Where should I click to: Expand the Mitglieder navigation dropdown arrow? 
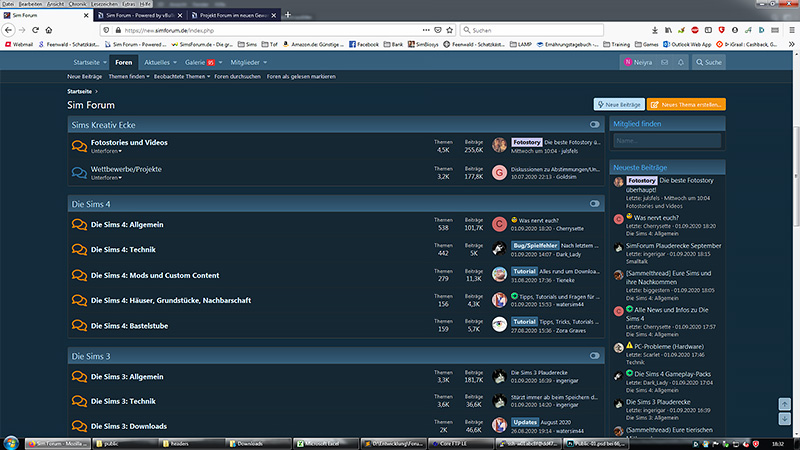(265, 63)
